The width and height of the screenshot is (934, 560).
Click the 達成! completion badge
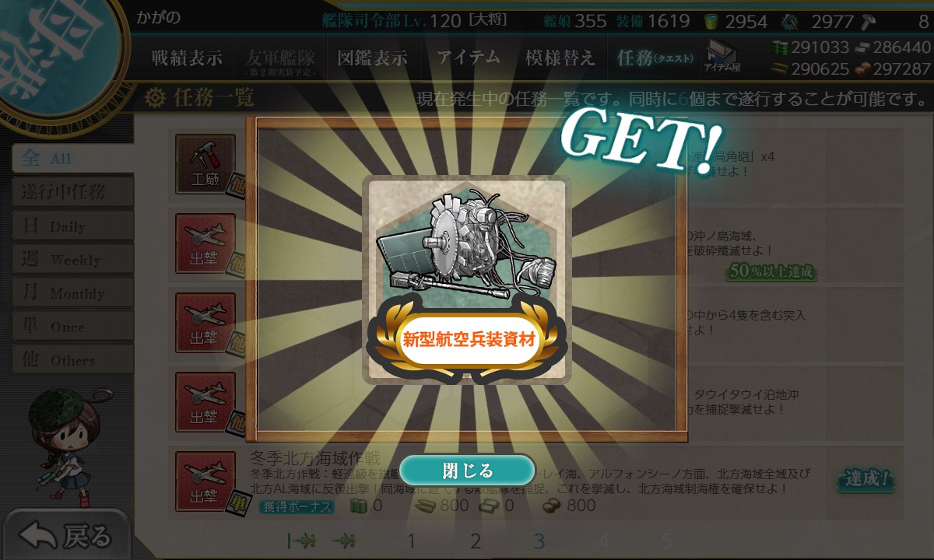[x=866, y=478]
